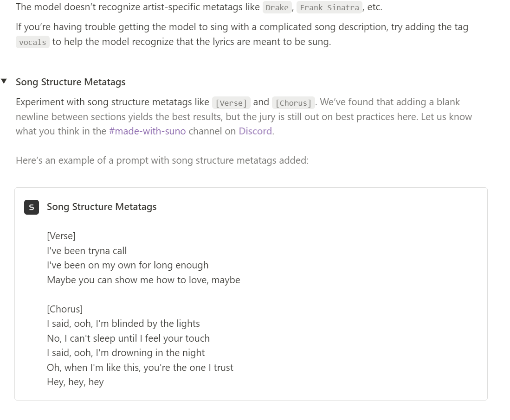Collapse the Song Structure Metatags section triangle
Screen dimensions: 510x420
[x=4, y=81]
